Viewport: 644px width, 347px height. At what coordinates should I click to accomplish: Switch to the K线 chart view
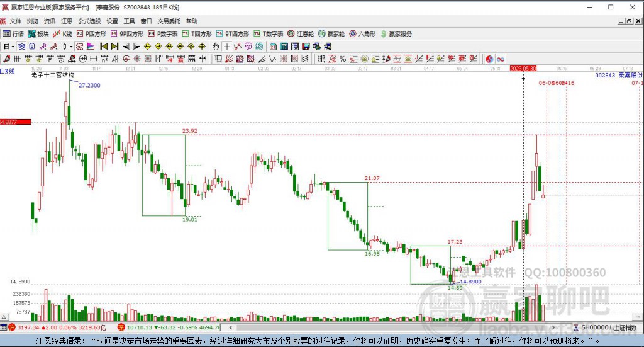(62, 34)
